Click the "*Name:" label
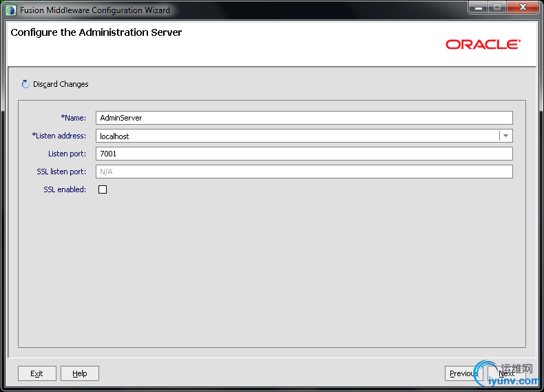The width and height of the screenshot is (544, 392). coord(73,118)
